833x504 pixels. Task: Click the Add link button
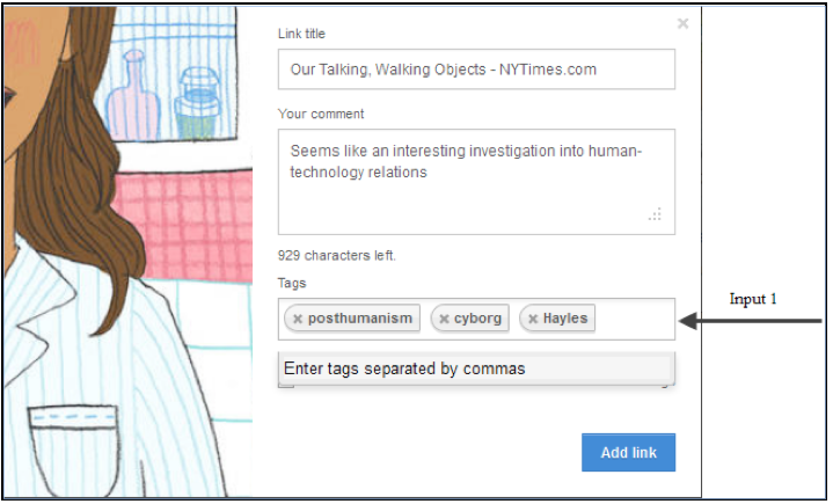(x=629, y=452)
